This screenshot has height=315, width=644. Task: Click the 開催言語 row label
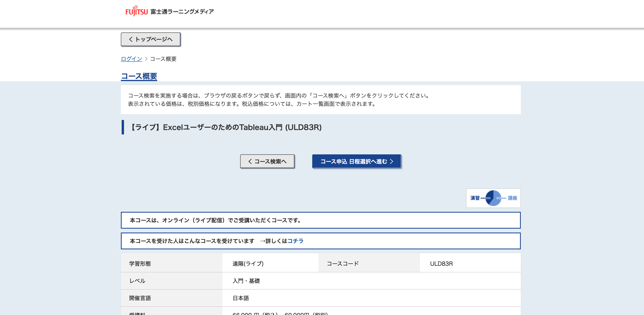[x=140, y=298]
